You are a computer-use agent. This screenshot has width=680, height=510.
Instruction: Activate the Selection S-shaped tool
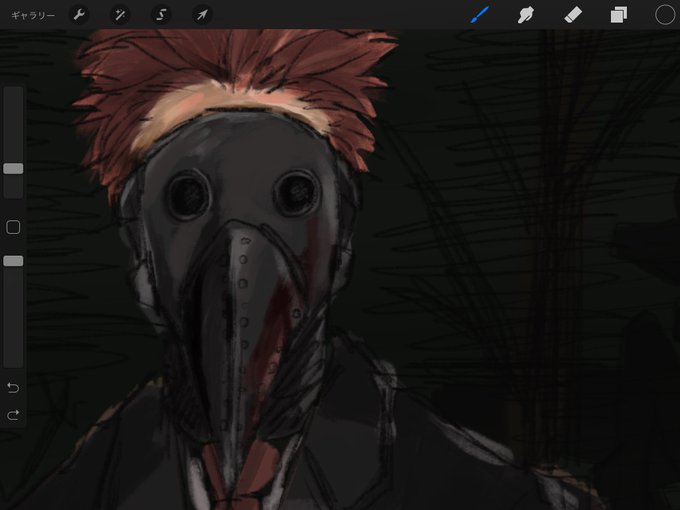[161, 15]
